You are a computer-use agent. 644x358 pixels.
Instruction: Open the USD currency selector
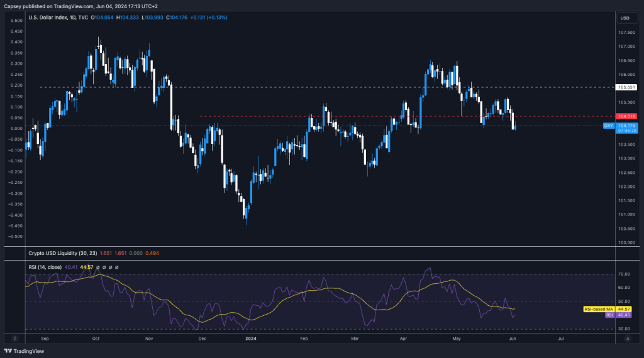[x=625, y=18]
